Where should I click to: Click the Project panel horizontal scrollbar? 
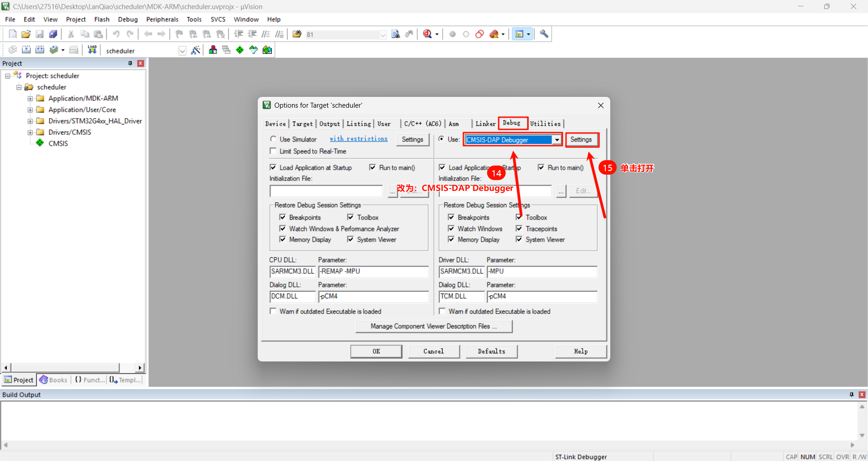[73, 367]
